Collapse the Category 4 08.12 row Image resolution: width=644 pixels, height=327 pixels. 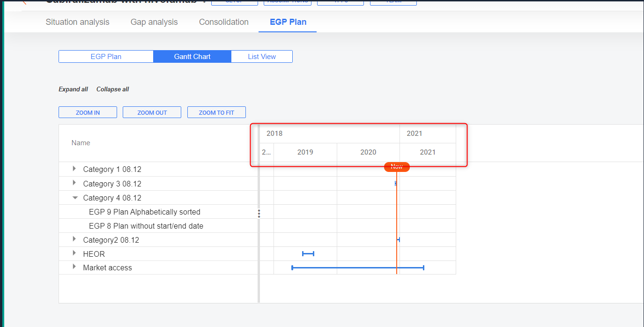tap(75, 198)
